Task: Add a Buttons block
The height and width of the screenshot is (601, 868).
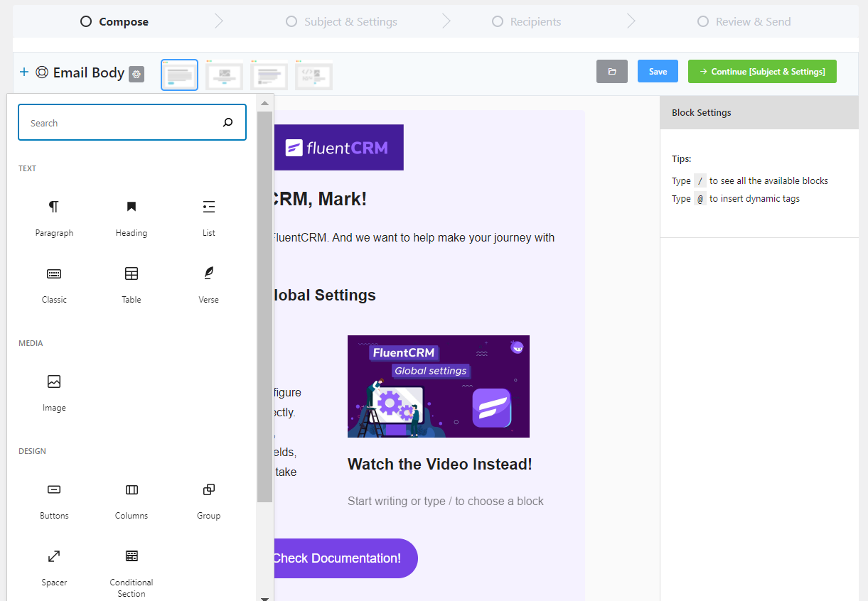Action: pos(54,499)
